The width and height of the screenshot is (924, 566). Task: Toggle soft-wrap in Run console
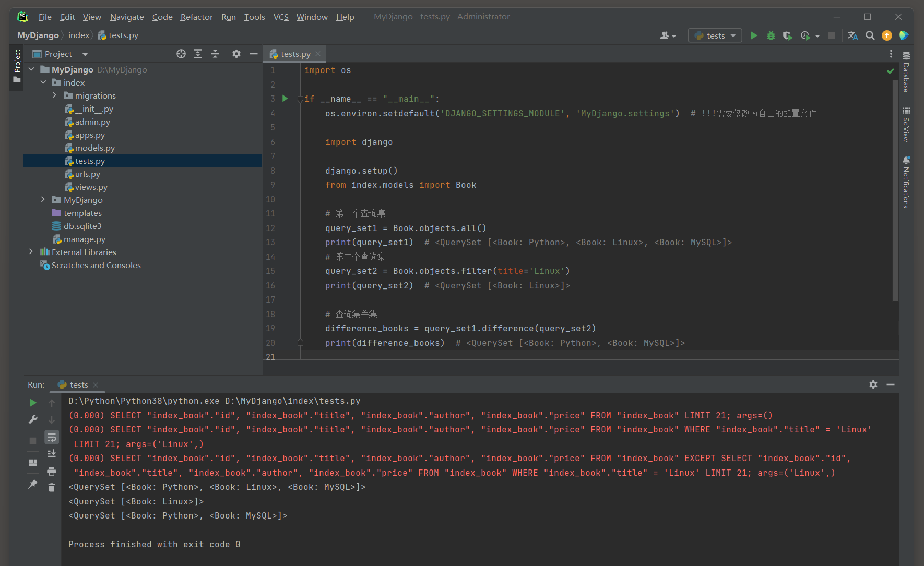tap(52, 437)
